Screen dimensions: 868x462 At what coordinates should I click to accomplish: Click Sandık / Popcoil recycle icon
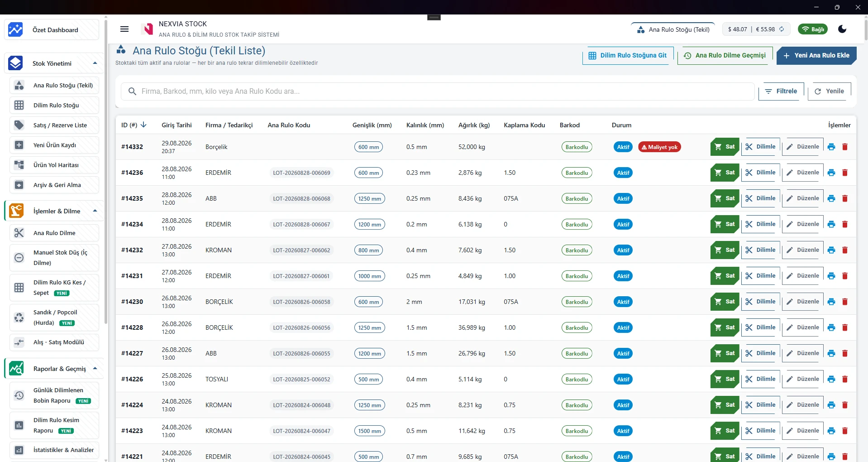coord(19,318)
